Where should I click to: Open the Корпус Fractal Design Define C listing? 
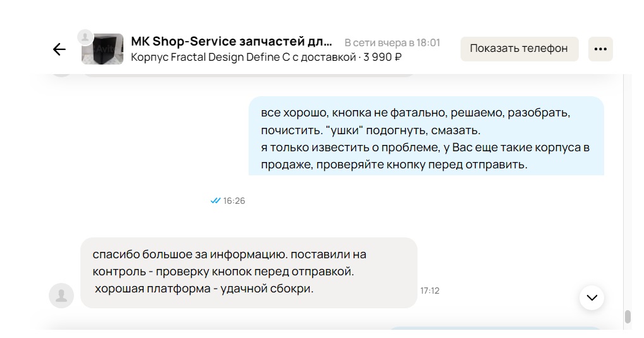(244, 58)
